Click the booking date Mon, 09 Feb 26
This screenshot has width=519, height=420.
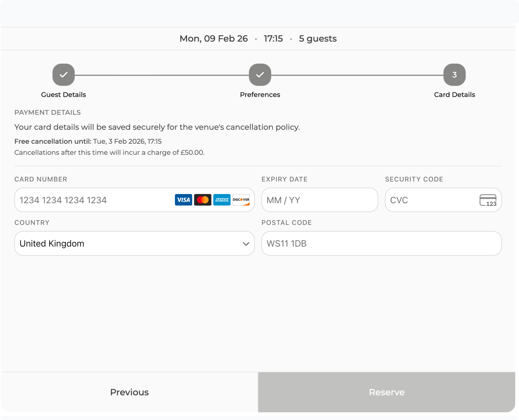(x=213, y=39)
